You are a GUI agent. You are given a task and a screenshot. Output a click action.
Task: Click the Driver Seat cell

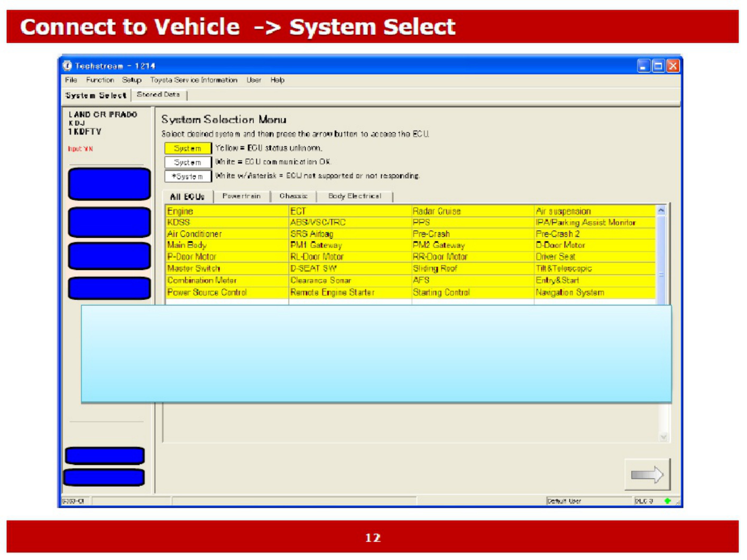click(x=595, y=257)
